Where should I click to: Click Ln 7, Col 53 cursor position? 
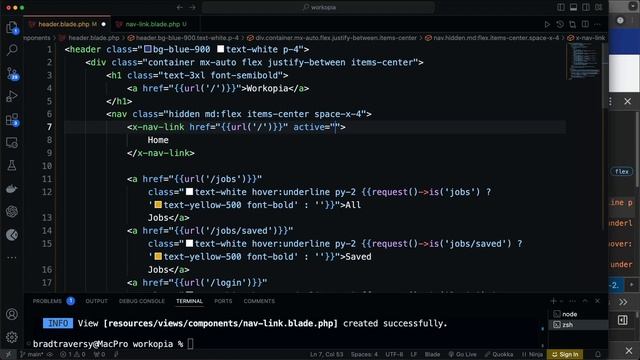[326, 354]
